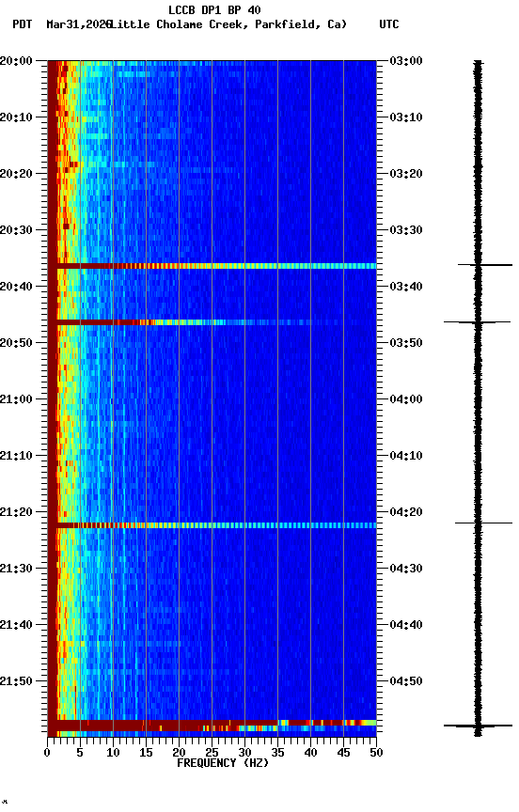The image size is (519, 812).
Task: Click the '20:50' PDT time label
Action: coord(16,343)
